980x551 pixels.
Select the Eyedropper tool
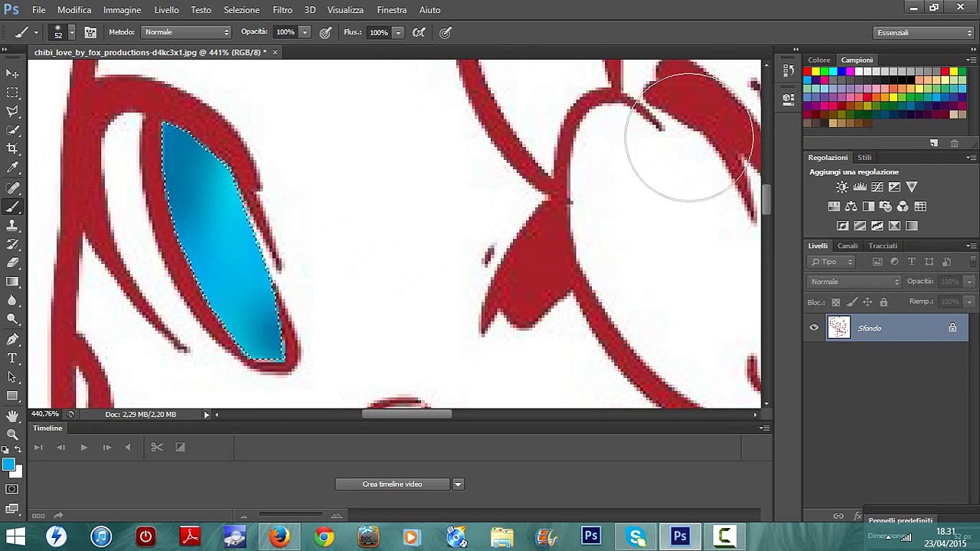[x=12, y=168]
